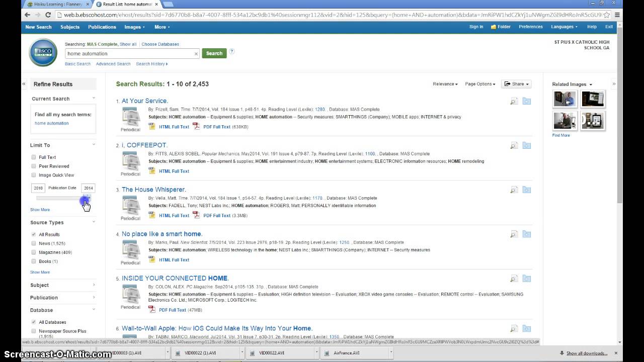Check Newspaper Source Plus database
644x362 pixels.
click(34, 331)
